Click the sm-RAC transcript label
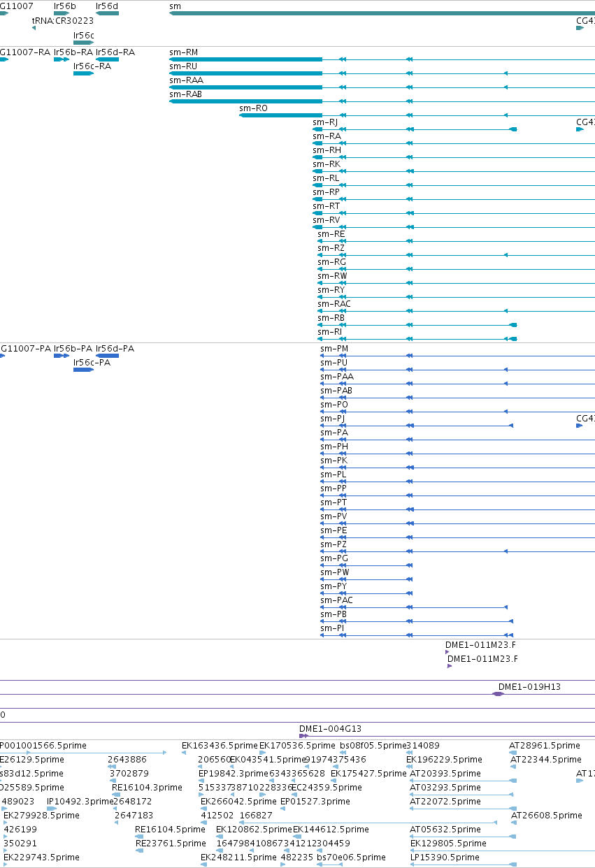This screenshot has height=868, width=595. click(334, 304)
